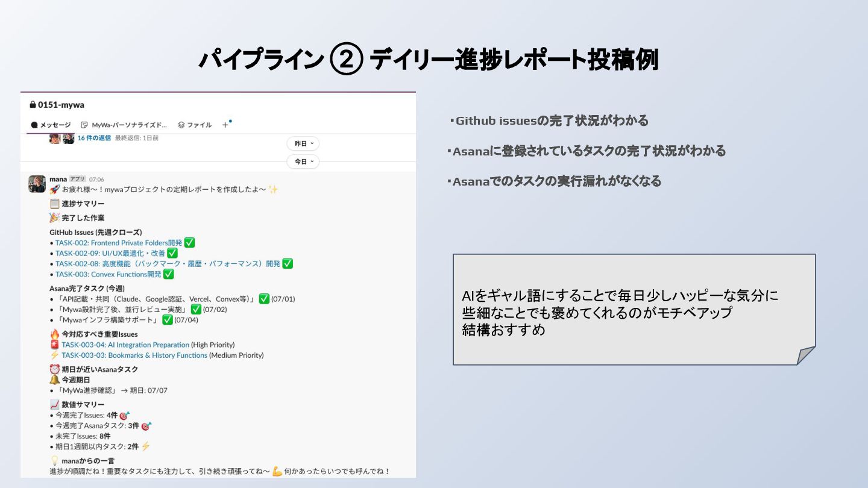Expand the 今日 date dropdown
This screenshot has height=488, width=868.
[x=303, y=161]
